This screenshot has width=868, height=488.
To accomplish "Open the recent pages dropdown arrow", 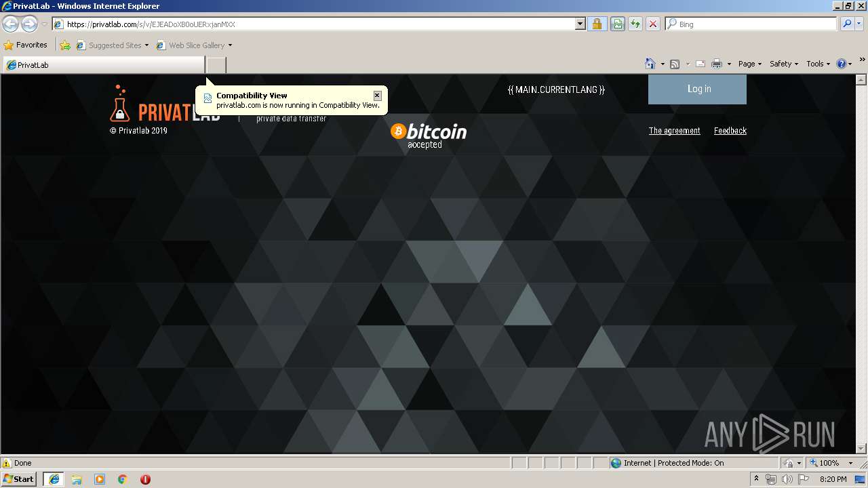I will pyautogui.click(x=44, y=24).
